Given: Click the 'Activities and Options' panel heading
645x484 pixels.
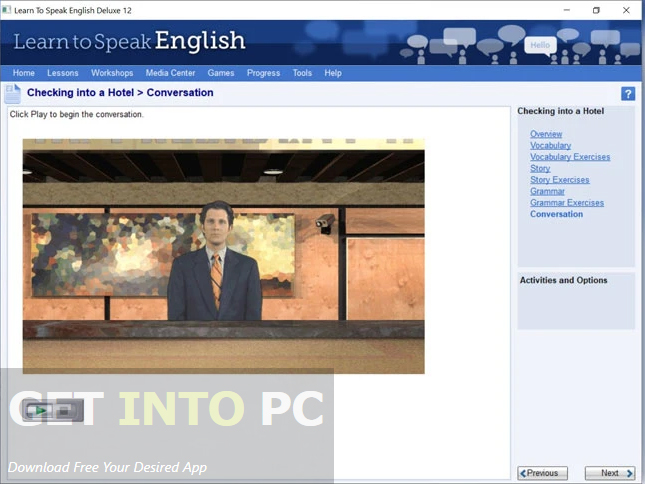Looking at the screenshot, I should pyautogui.click(x=563, y=280).
